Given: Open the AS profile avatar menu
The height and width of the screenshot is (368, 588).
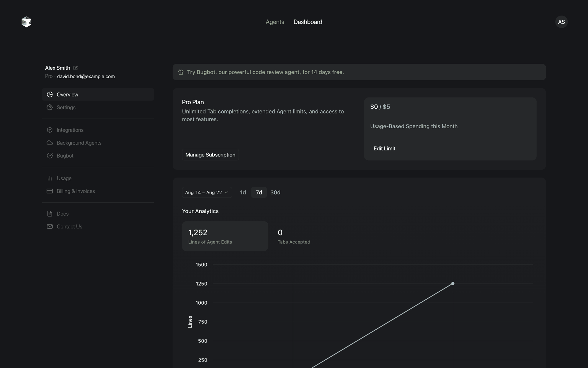Looking at the screenshot, I should tap(561, 22).
